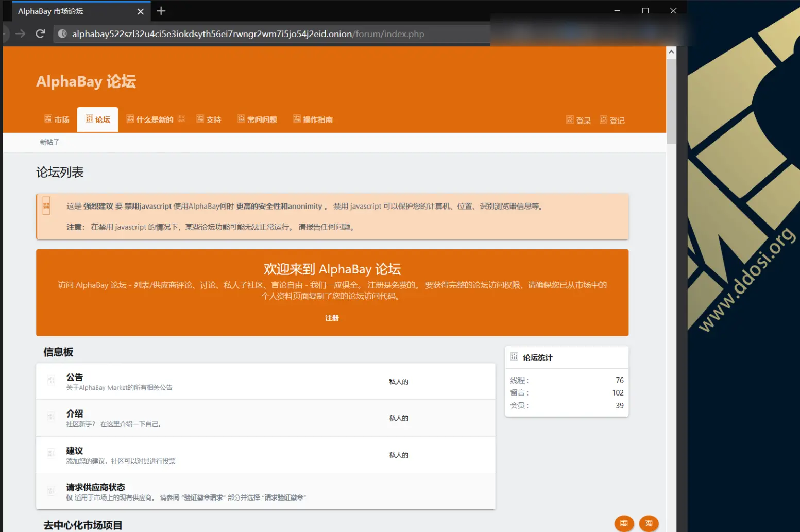Click the onion site info icon in address bar
This screenshot has width=800, height=532.
(x=62, y=34)
